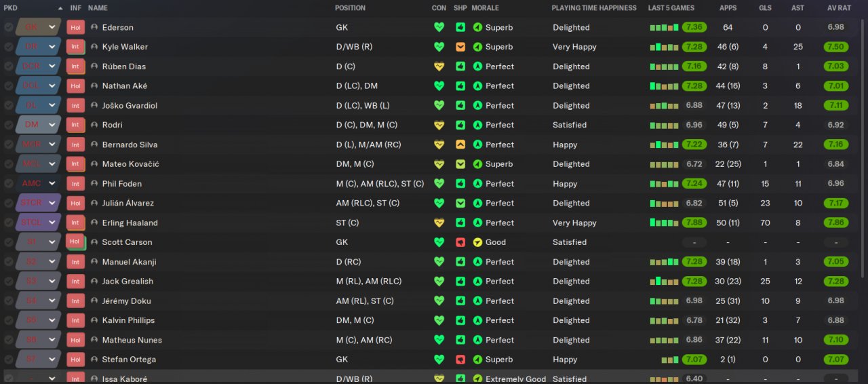
Task: Open the STCL dropdown for Erling Haaland
Action: (x=52, y=223)
